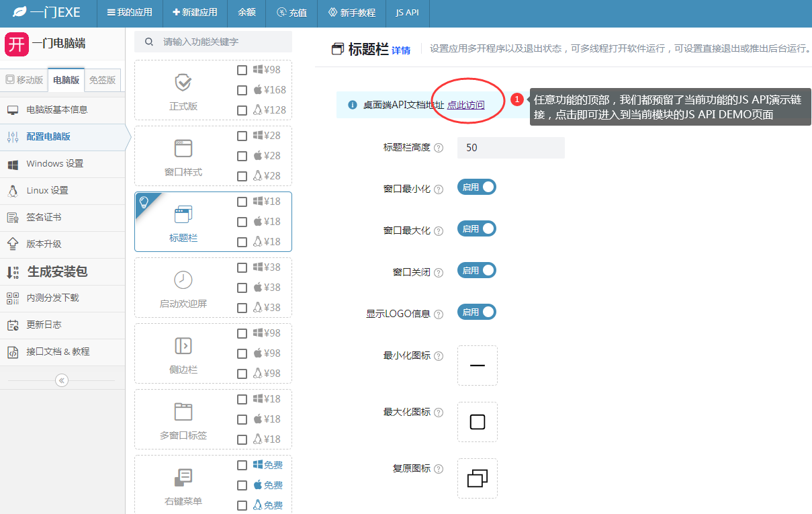Check the Apple ¥168 box for 正式版

pyautogui.click(x=242, y=90)
